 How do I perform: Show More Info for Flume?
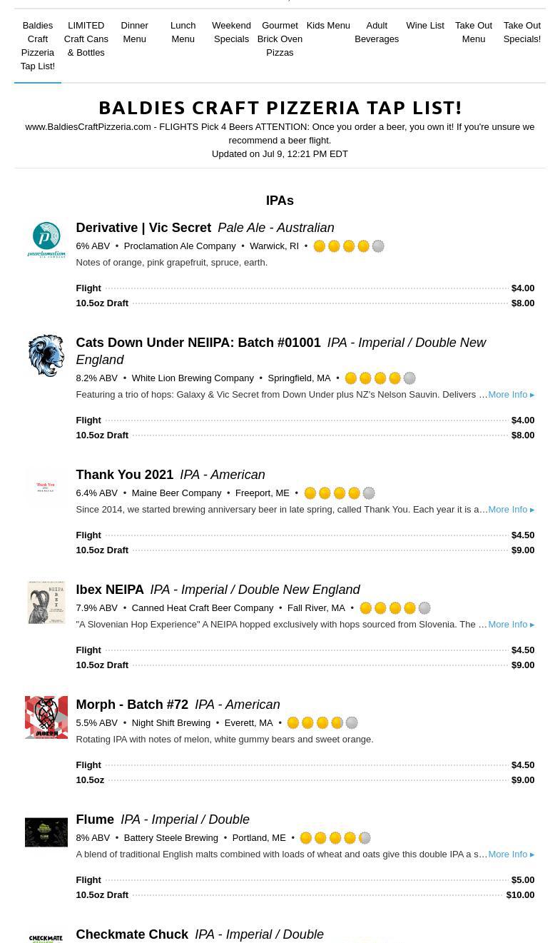point(511,854)
